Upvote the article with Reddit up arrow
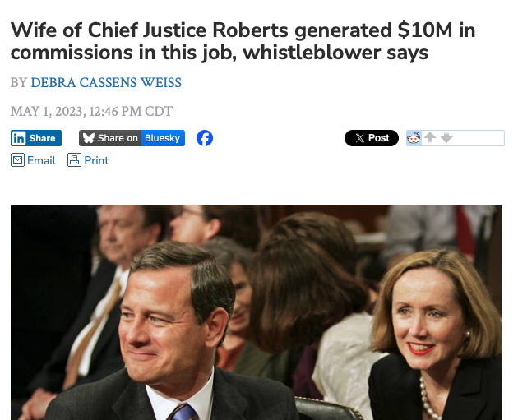The image size is (518, 420). tap(430, 137)
